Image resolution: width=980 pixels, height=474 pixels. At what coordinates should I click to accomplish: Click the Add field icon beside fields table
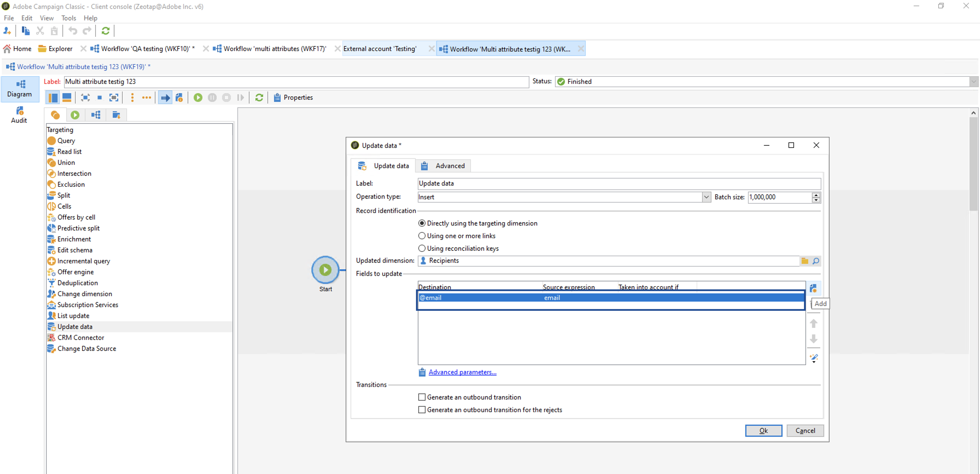coord(813,288)
